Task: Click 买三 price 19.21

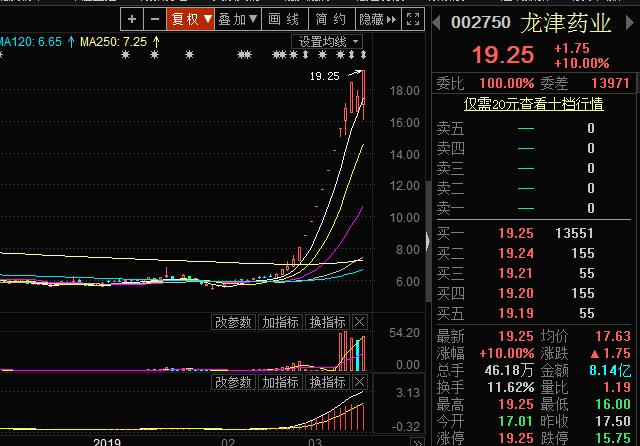Action: [516, 273]
